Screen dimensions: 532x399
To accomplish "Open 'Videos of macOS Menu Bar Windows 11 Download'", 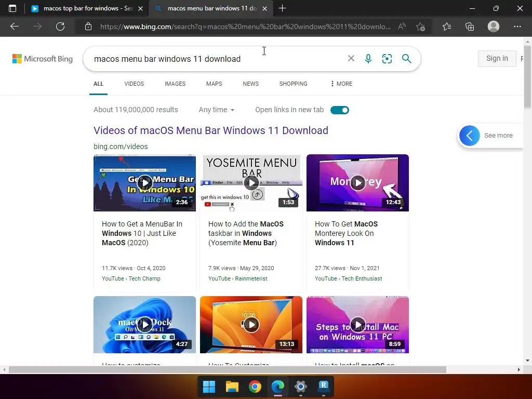I will (x=211, y=130).
